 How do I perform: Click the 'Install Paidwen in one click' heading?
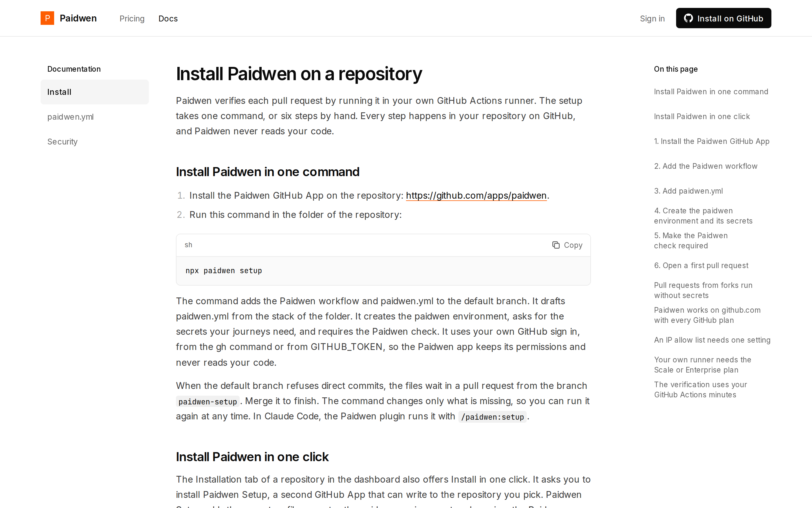pos(252,457)
